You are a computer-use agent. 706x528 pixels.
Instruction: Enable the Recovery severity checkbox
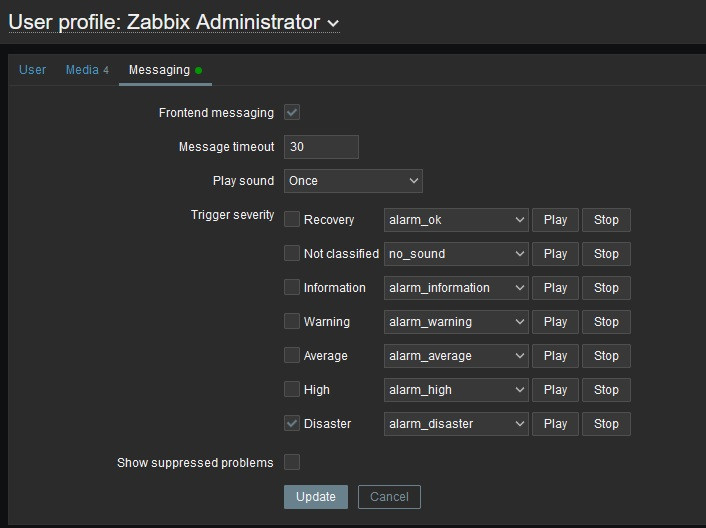click(292, 219)
